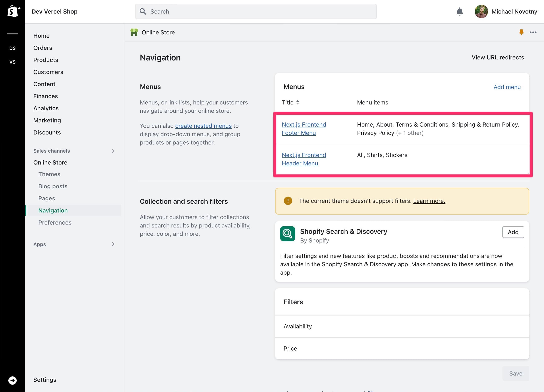Open notifications via the bell icon
Image resolution: width=544 pixels, height=392 pixels.
460,11
